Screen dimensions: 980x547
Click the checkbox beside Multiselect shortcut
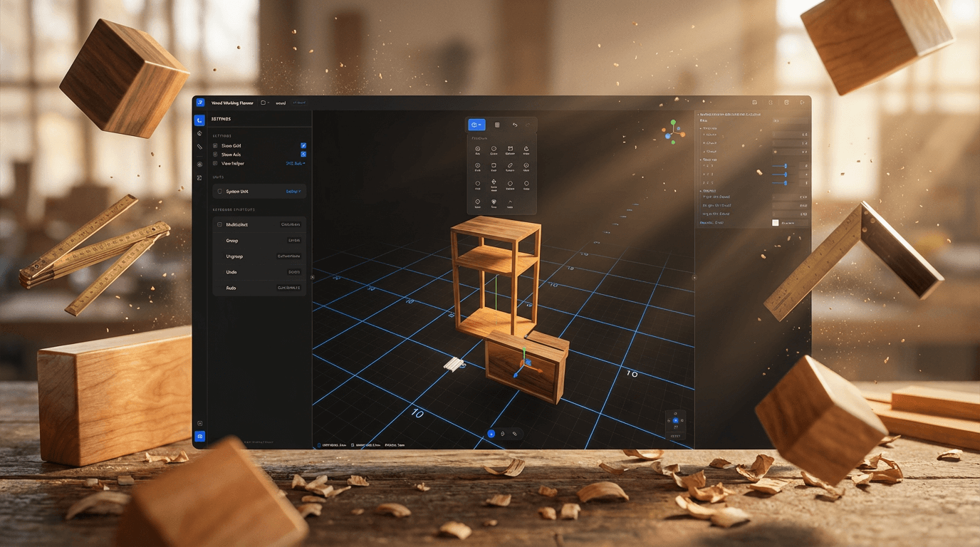tap(219, 224)
